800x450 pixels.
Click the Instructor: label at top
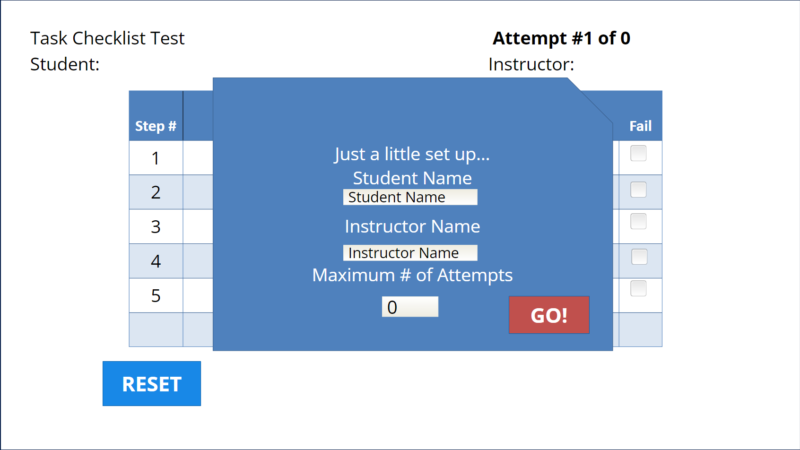click(531, 65)
